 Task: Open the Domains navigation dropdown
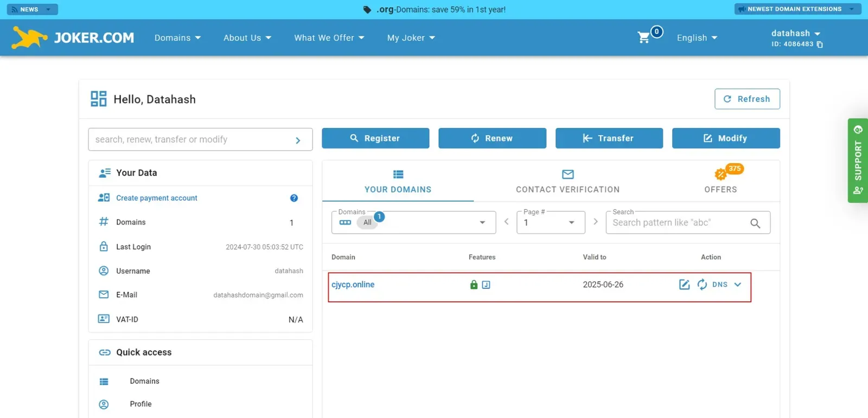[177, 38]
